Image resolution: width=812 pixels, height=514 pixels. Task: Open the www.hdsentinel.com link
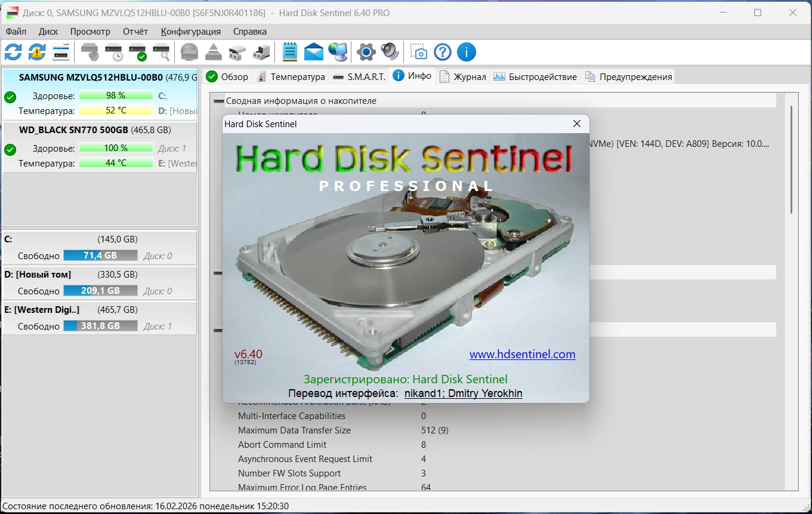(x=523, y=355)
